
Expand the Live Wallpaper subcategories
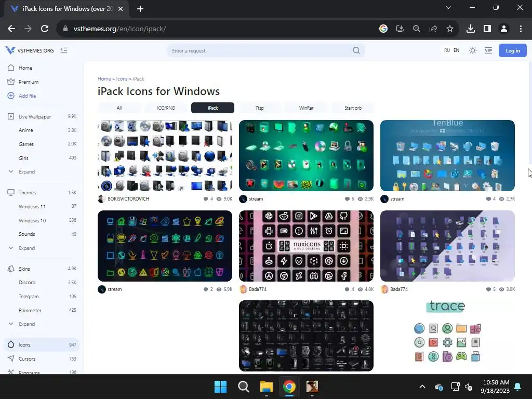coord(26,171)
